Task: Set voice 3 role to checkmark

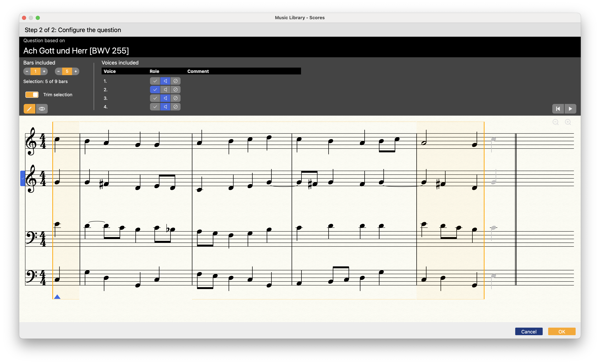Action: [x=155, y=98]
